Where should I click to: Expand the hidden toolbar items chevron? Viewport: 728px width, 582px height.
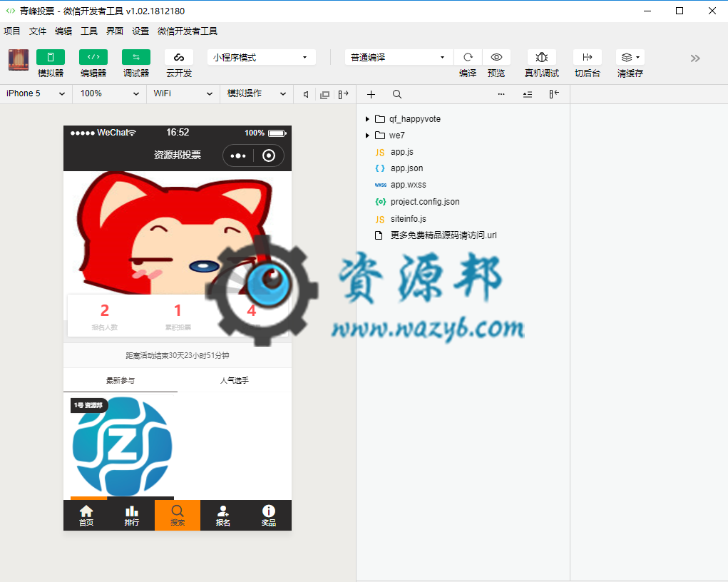click(x=695, y=58)
